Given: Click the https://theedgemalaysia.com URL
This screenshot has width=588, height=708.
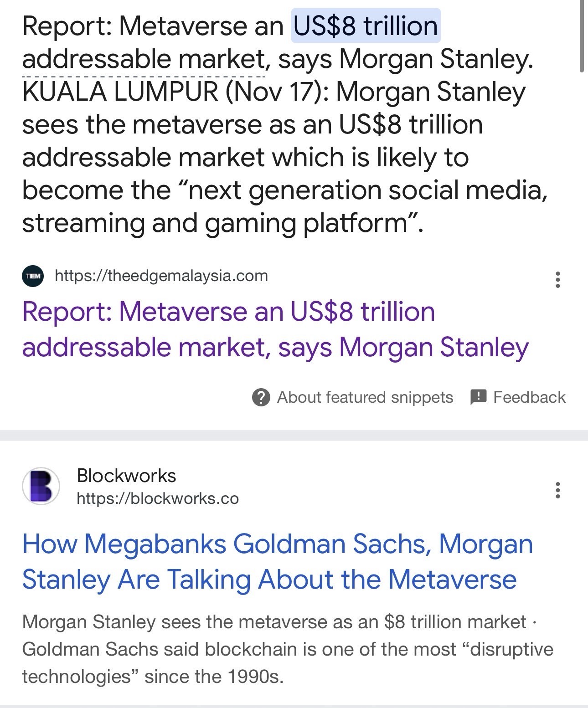Looking at the screenshot, I should (x=161, y=276).
